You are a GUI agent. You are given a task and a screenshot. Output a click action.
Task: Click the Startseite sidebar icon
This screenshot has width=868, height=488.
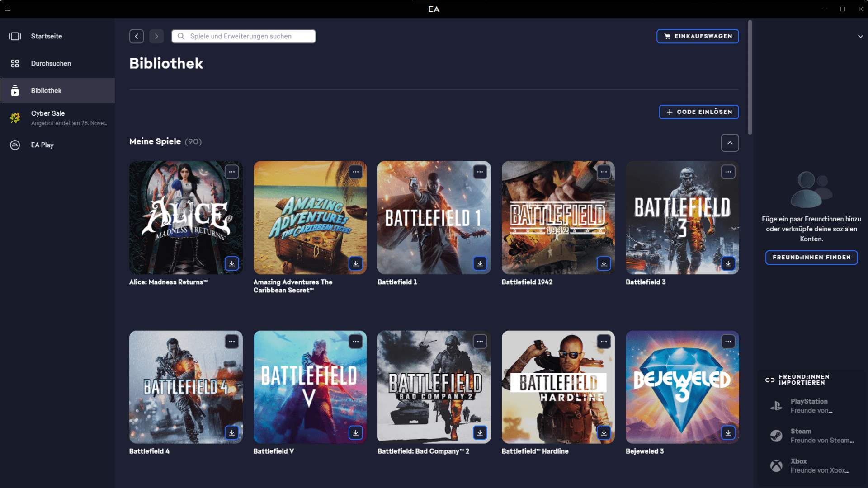pos(15,36)
